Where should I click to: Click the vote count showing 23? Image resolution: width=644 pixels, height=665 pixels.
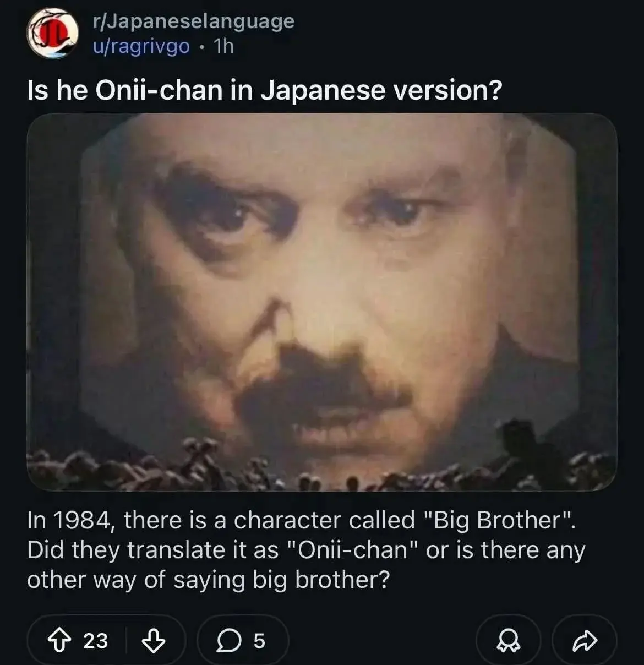(x=95, y=641)
